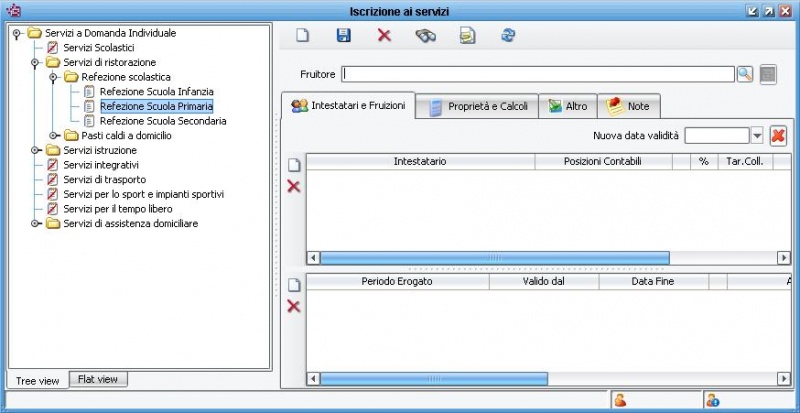Switch to Tree view tab
Image resolution: width=800 pixels, height=413 pixels.
pos(38,381)
